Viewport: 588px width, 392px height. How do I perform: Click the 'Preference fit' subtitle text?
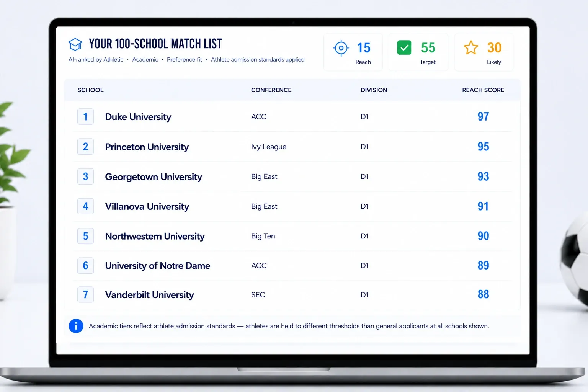(184, 60)
